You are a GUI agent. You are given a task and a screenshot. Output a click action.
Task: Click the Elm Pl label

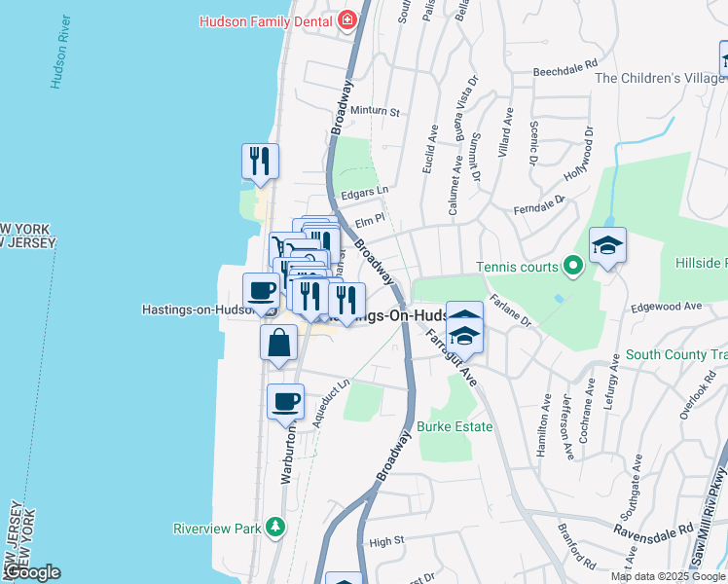(x=370, y=221)
